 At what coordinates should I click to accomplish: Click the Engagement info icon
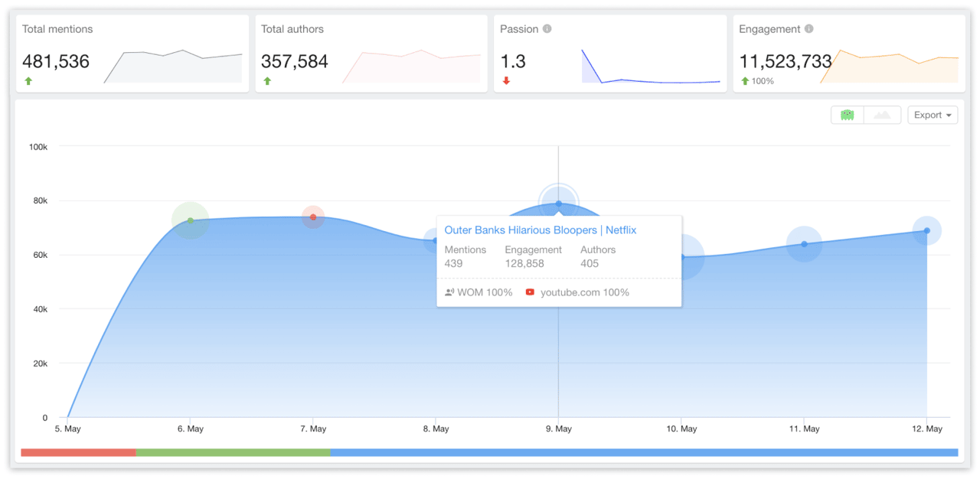pos(809,29)
